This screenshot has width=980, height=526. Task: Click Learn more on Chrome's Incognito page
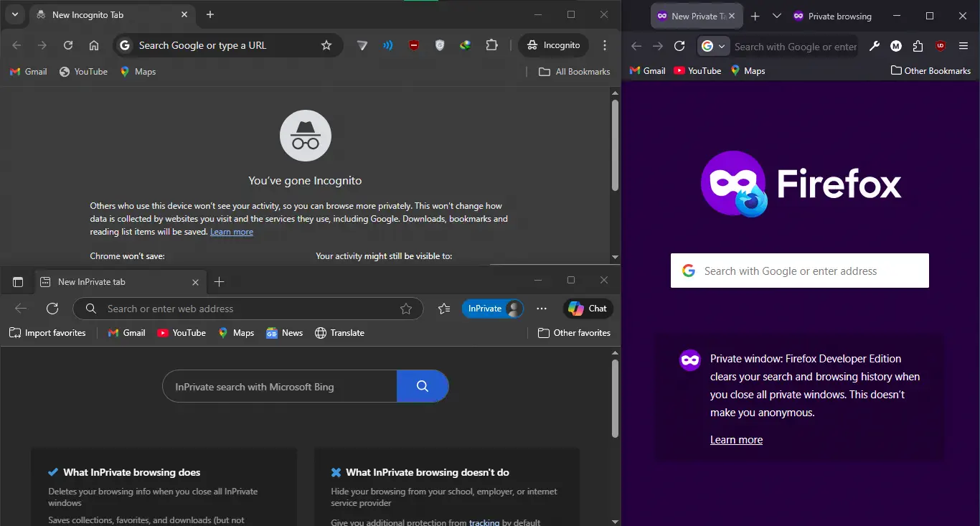[x=231, y=231]
